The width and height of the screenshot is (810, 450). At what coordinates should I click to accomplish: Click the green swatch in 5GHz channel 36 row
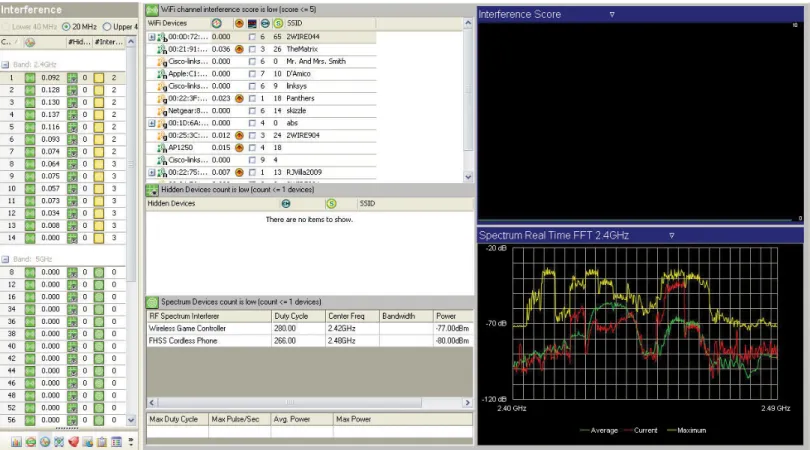coord(99,321)
